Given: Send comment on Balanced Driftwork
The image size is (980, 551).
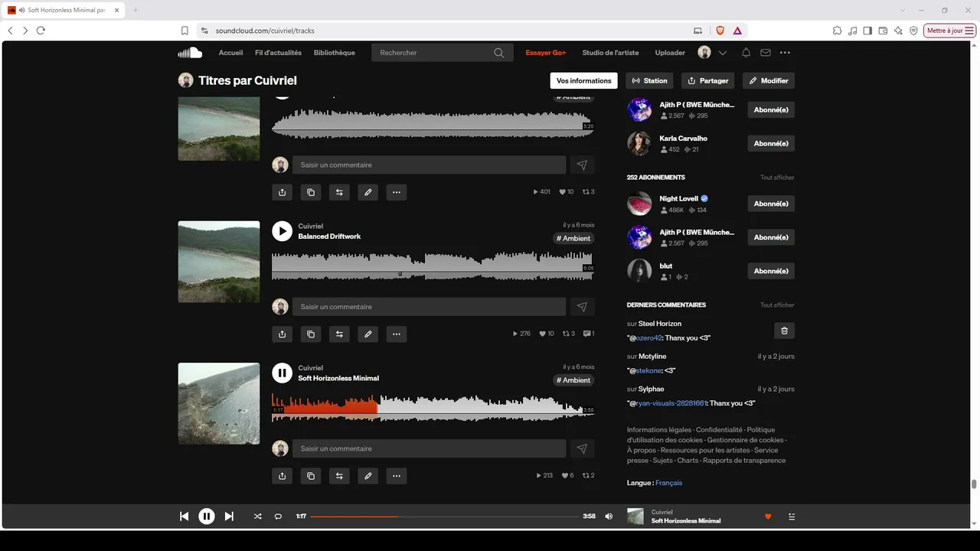Looking at the screenshot, I should pyautogui.click(x=582, y=307).
